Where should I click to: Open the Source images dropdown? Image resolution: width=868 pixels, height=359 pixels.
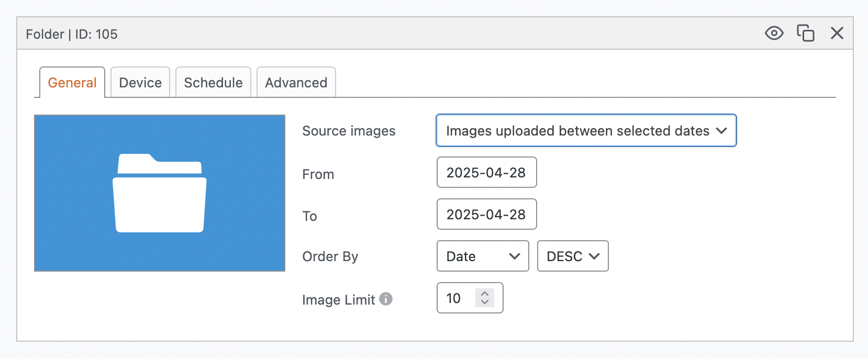(x=586, y=131)
